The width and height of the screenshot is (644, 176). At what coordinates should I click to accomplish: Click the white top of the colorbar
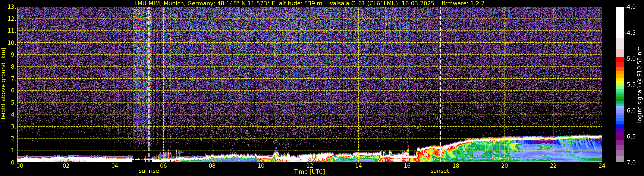pos(620,22)
